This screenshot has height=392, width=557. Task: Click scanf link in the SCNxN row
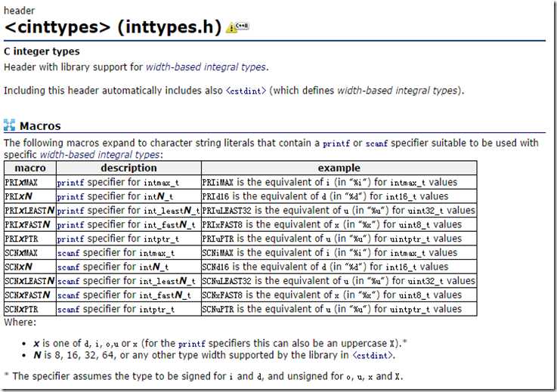[x=68, y=267]
